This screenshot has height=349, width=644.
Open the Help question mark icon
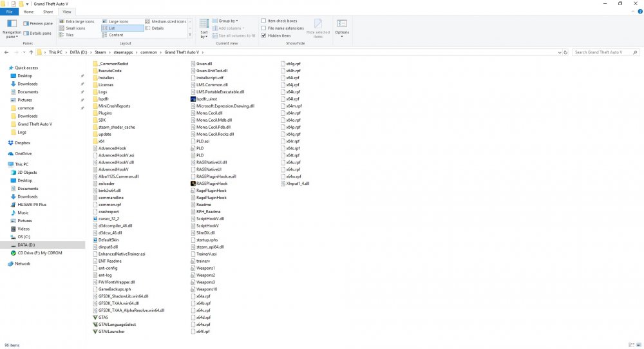click(640, 12)
